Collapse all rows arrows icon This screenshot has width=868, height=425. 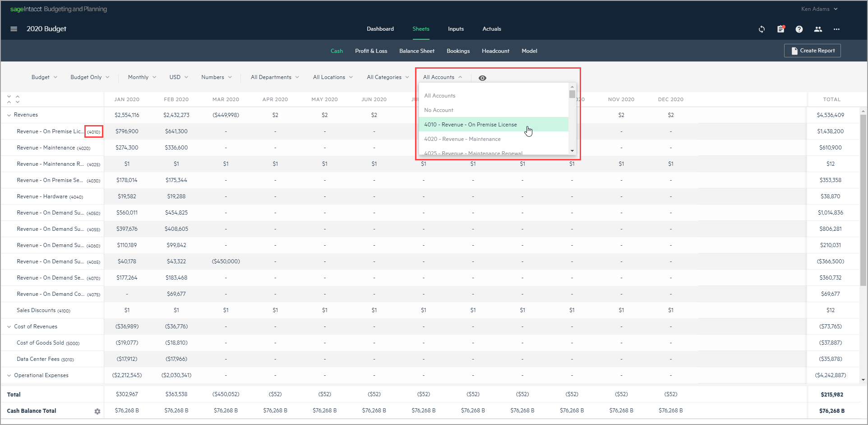point(9,99)
